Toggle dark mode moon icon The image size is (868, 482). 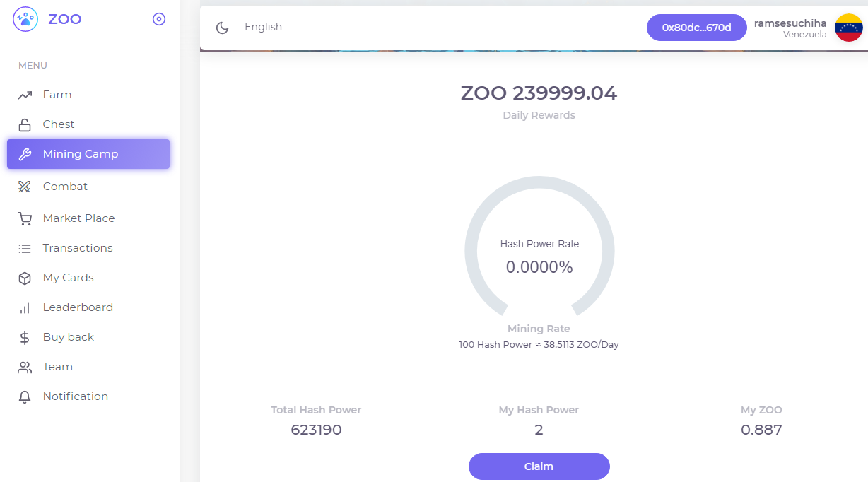click(x=223, y=28)
